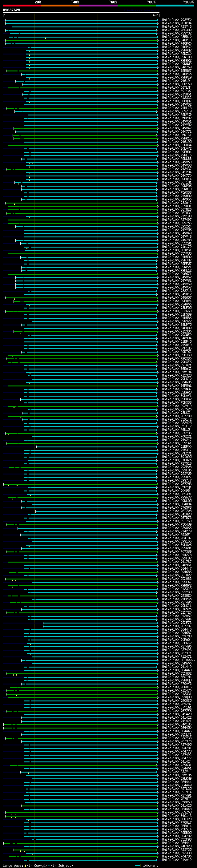This screenshot has height=868, width=197.
Task: Select hit label UniRef100_Q677H3
Action: 176,484
